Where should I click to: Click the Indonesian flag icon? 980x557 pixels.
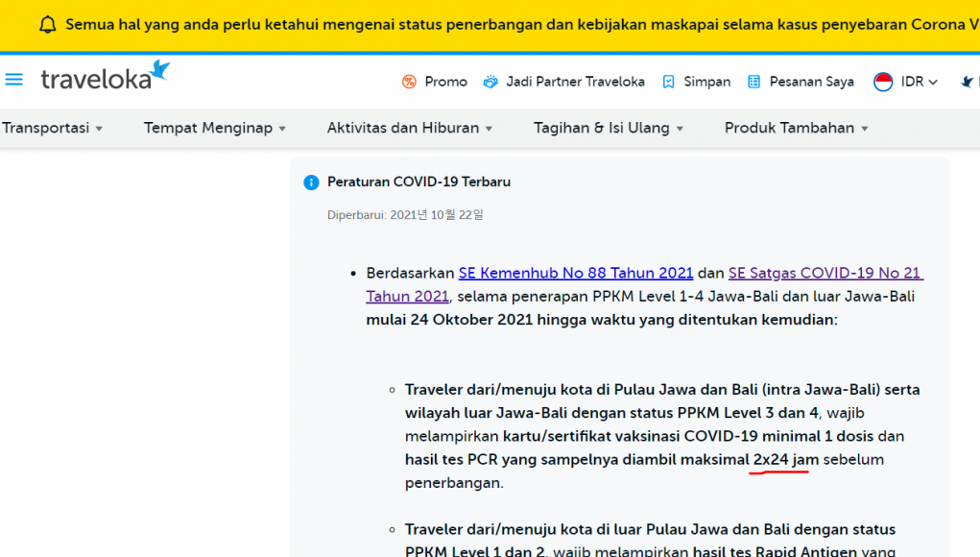883,82
